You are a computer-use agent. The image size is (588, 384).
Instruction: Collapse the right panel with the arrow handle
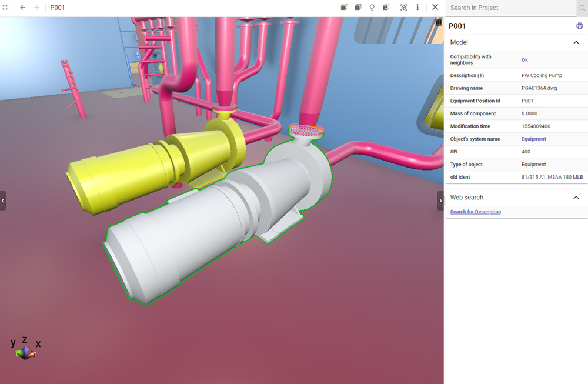point(440,201)
